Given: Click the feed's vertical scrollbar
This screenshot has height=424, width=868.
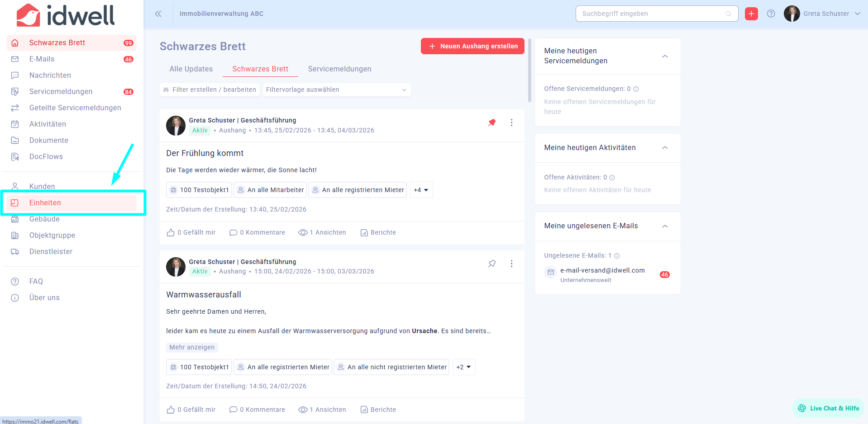Looking at the screenshot, I should coord(529,70).
